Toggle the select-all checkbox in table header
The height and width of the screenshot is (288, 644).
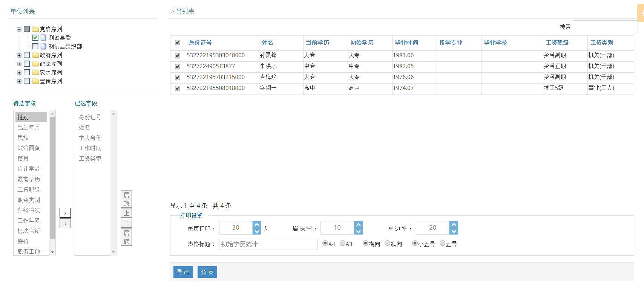pyautogui.click(x=178, y=43)
